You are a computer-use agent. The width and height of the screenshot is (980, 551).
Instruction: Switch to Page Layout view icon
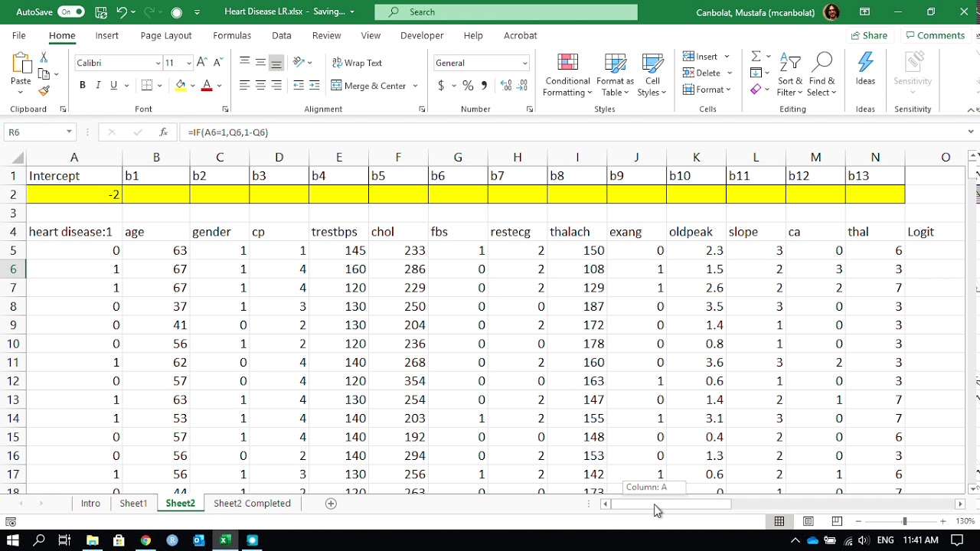coord(808,521)
